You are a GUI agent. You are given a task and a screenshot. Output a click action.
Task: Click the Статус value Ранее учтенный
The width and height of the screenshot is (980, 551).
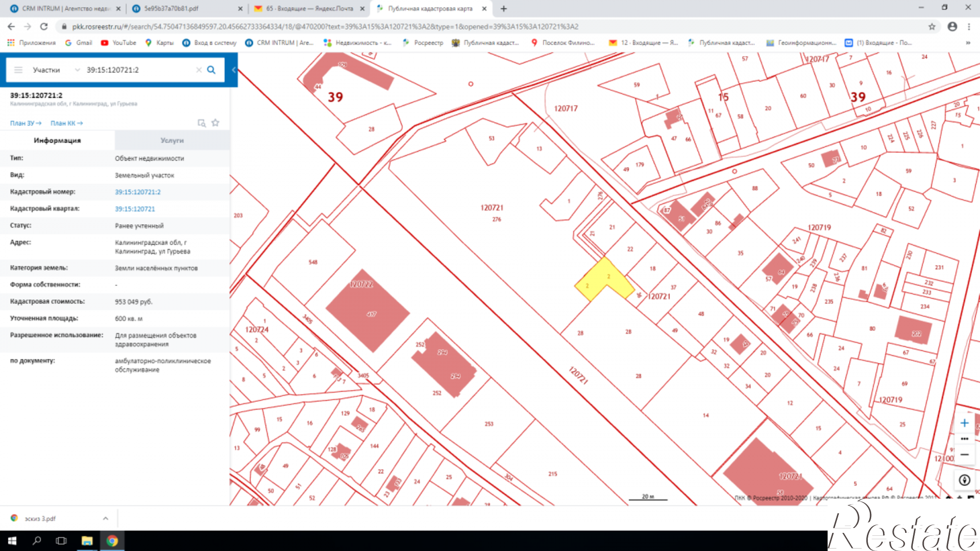click(139, 226)
